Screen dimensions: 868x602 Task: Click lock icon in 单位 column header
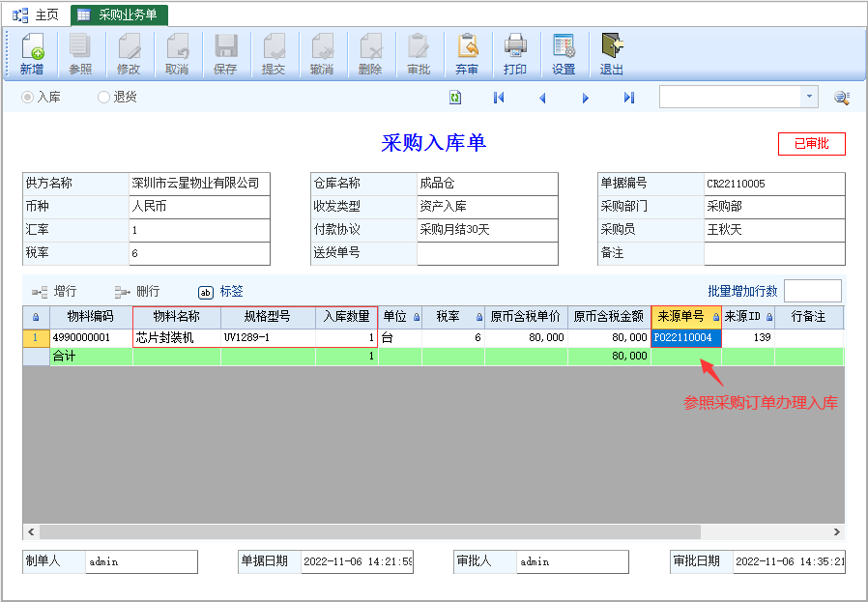coord(417,317)
